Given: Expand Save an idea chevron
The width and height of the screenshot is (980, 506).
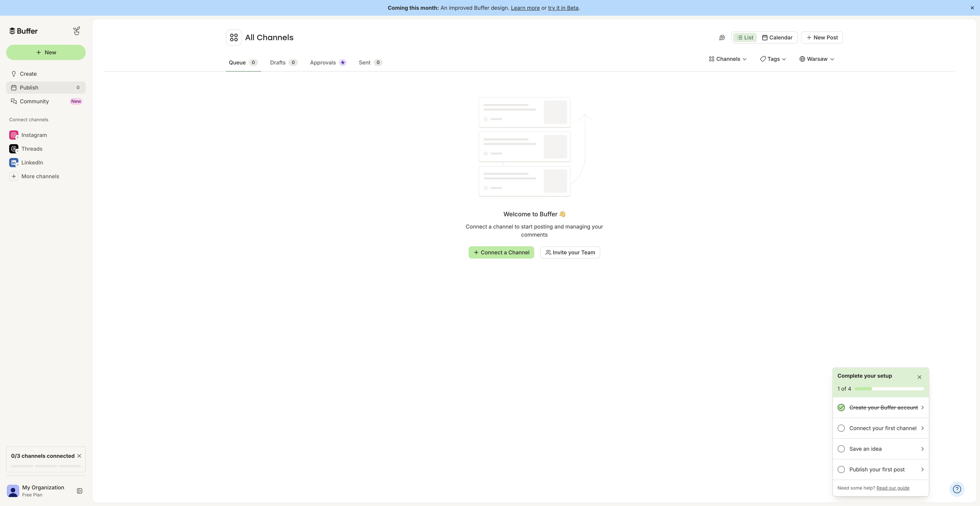Looking at the screenshot, I should click(x=922, y=449).
